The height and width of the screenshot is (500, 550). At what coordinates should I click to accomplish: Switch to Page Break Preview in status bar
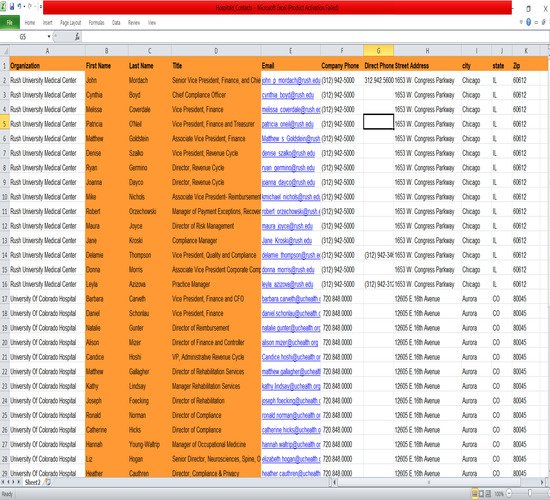point(488,494)
